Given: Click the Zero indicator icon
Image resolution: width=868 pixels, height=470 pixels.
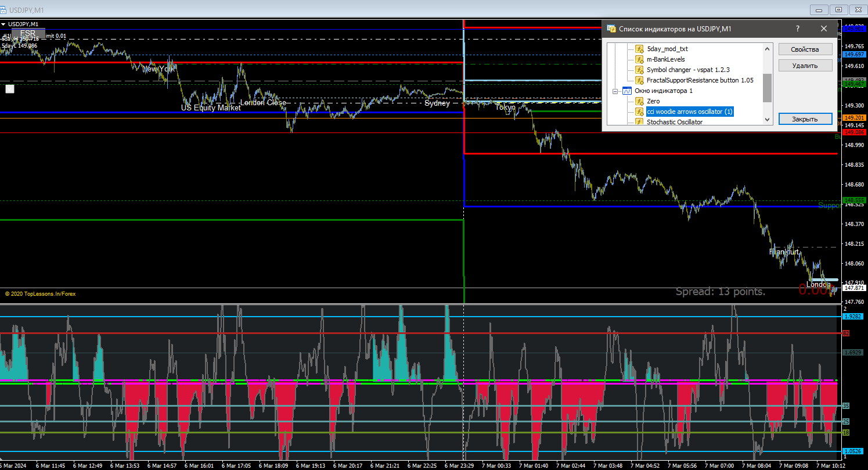Looking at the screenshot, I should pos(639,101).
